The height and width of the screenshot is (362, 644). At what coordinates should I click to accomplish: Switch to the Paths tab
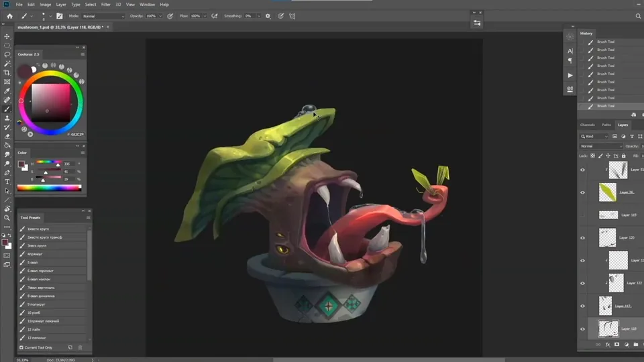tap(606, 125)
